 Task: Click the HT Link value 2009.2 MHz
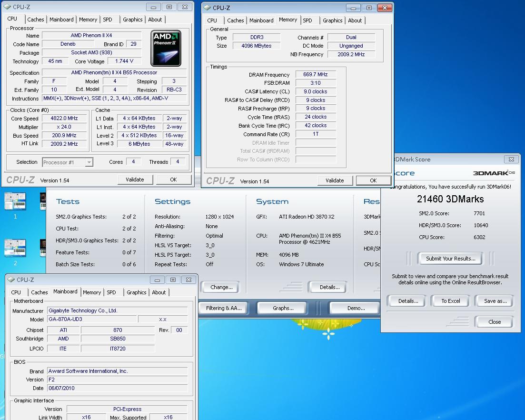click(x=64, y=144)
